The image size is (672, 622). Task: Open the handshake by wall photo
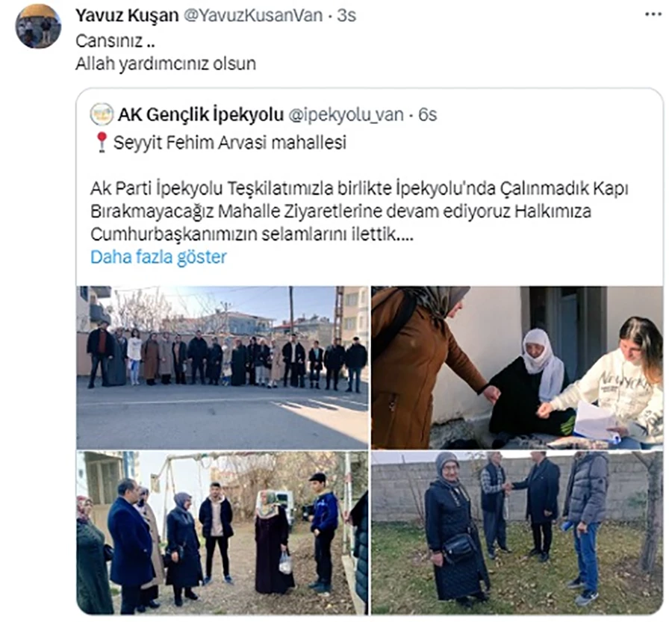517,533
